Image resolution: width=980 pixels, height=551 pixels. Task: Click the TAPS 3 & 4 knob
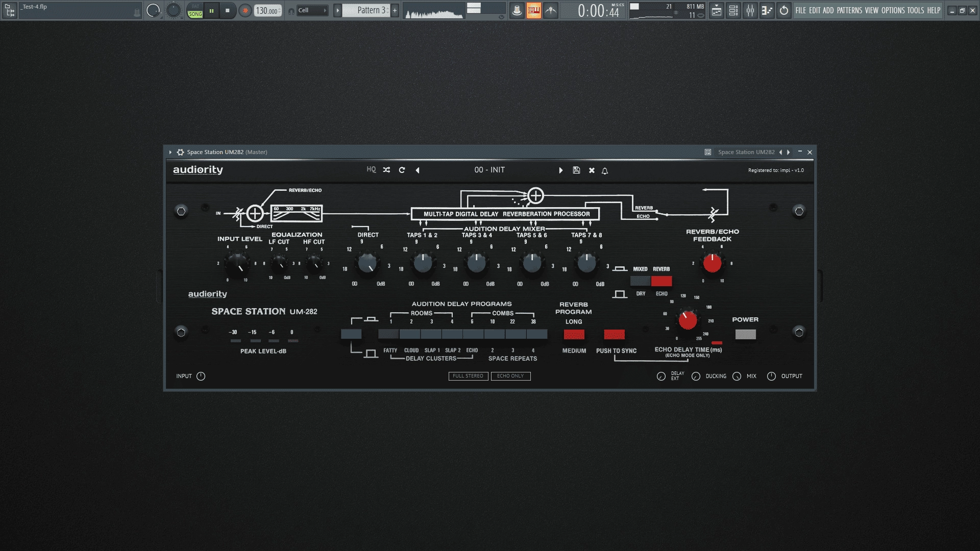(477, 263)
